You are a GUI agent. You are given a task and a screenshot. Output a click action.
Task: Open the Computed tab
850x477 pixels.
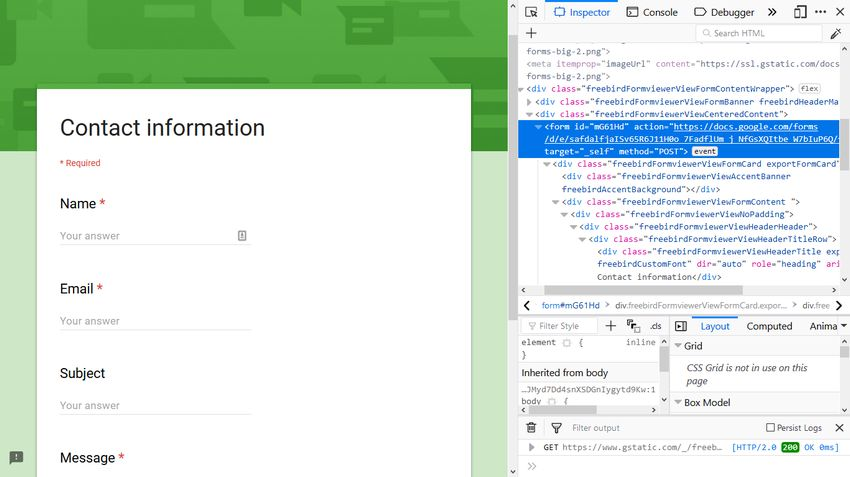click(769, 326)
